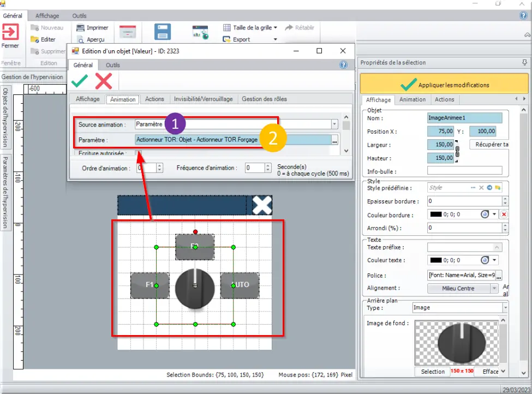Click the blue arrow icon in Style prédéfinie
Screen dimensions: 532x394
489,188
